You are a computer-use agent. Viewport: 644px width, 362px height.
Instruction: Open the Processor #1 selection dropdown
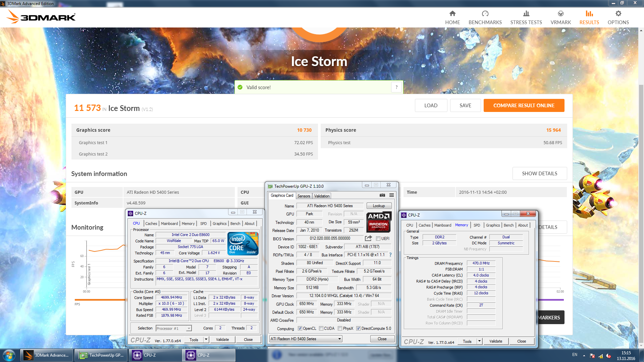pyautogui.click(x=173, y=328)
